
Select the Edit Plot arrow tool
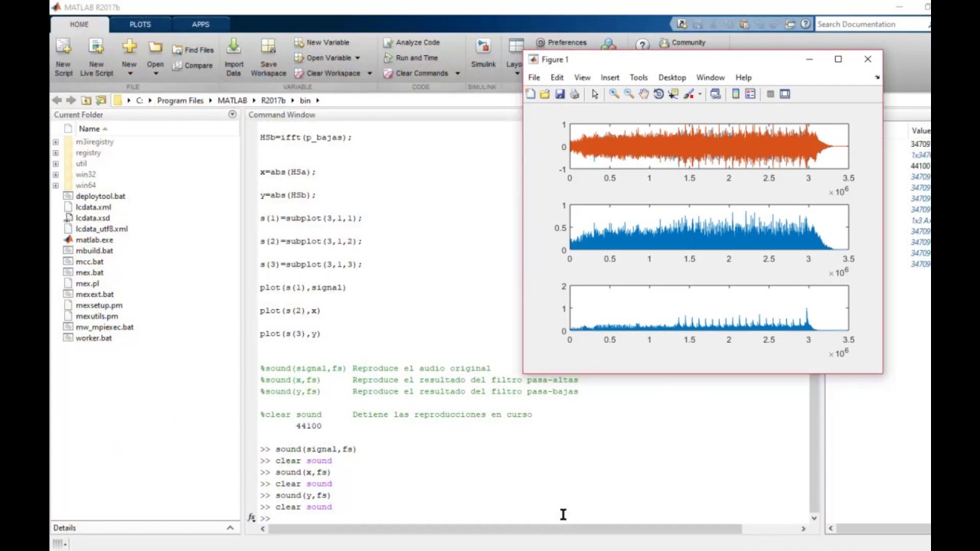(595, 94)
